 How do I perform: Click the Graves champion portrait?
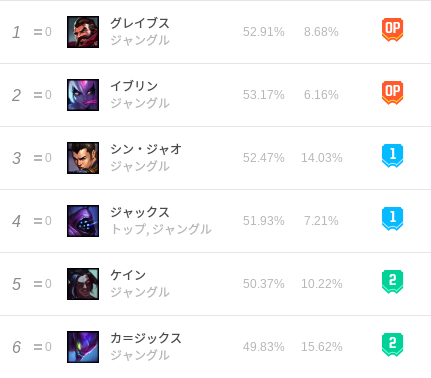click(83, 32)
